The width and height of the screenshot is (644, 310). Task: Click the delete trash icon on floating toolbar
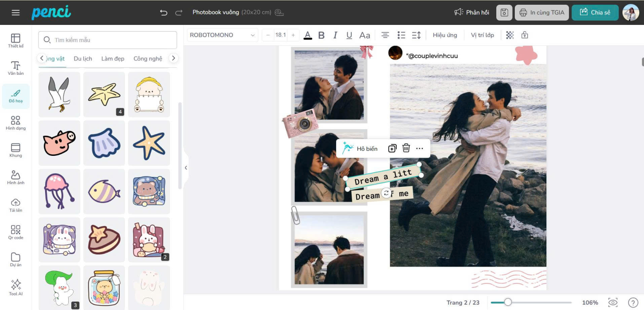coord(406,148)
